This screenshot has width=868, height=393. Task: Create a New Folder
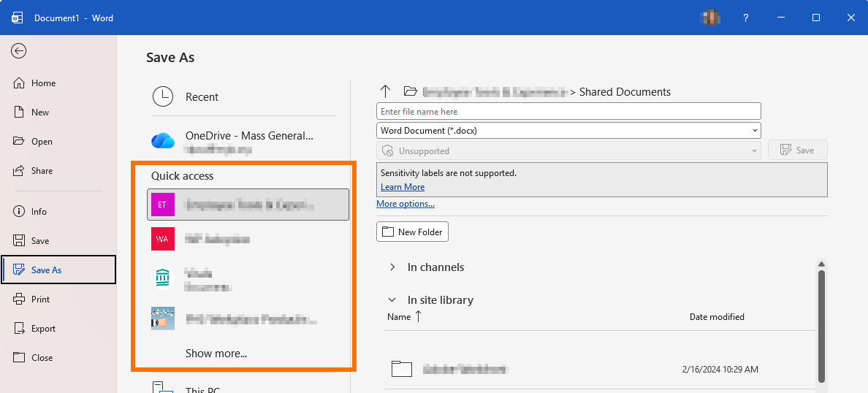[412, 232]
